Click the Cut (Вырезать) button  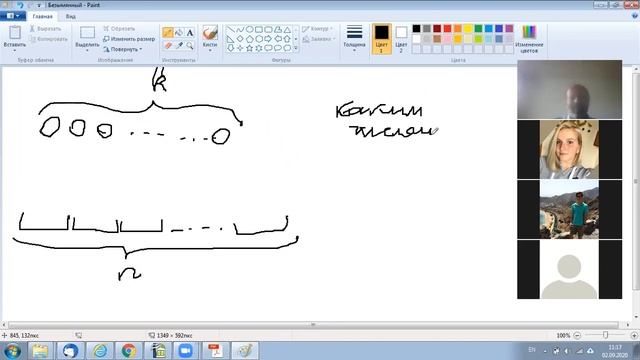pos(45,29)
